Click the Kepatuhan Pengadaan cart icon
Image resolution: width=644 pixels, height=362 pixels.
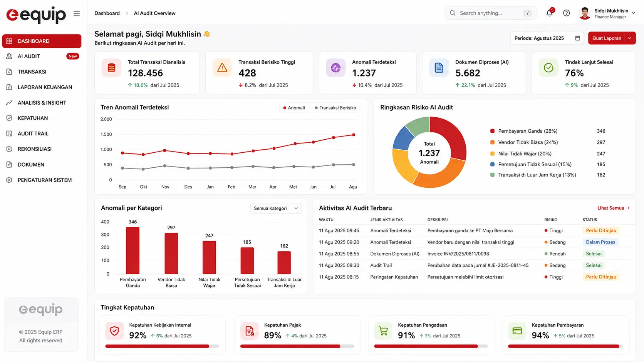coord(383,331)
